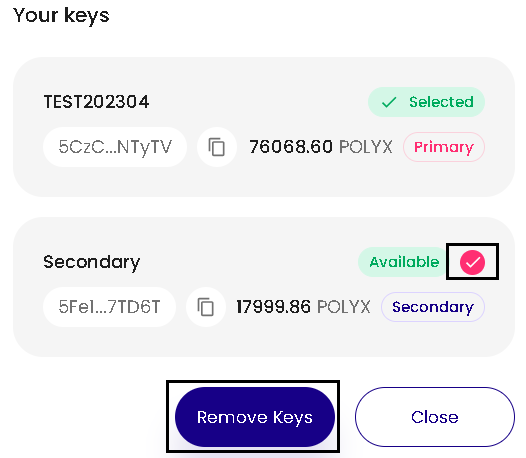Click the white tick inside the pink circle

pos(472,262)
